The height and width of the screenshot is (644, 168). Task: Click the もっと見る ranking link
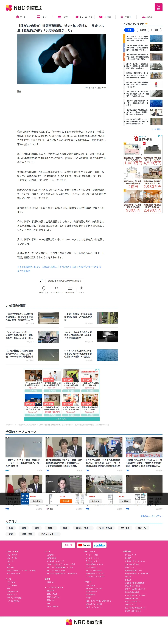tap(157, 129)
